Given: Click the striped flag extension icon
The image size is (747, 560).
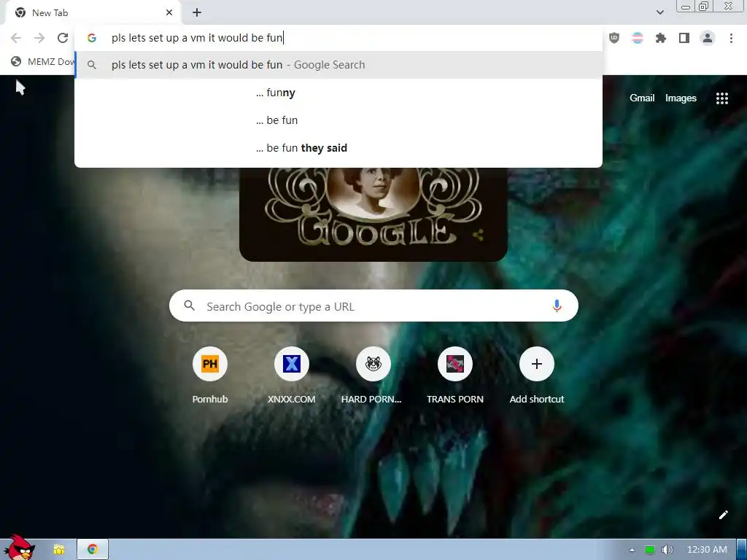Looking at the screenshot, I should coord(638,38).
